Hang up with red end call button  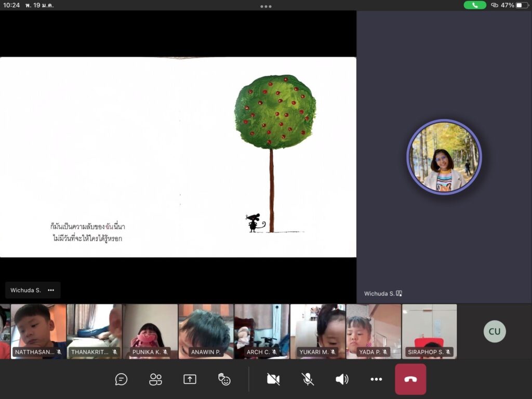tap(410, 379)
